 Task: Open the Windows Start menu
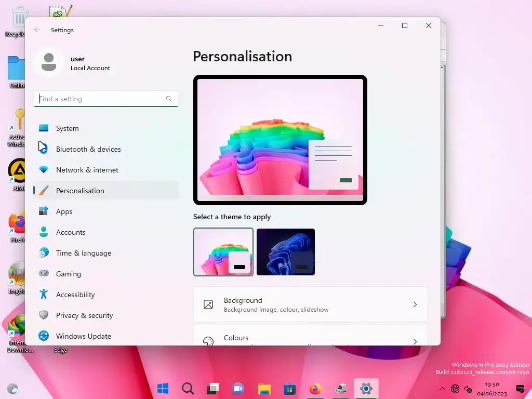[163, 389]
